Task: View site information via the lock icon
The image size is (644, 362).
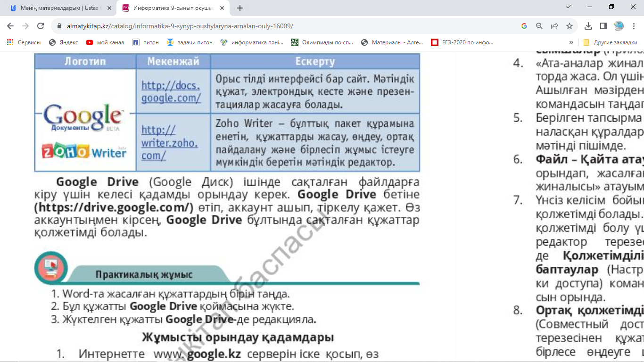Action: pos(59,26)
